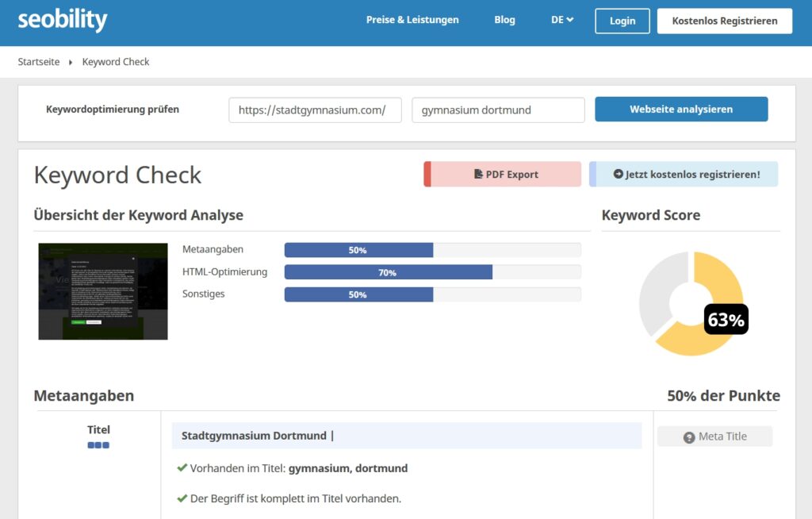Click the arrow circle icon beside Jetzt kostenlos registrieren

[x=618, y=175]
